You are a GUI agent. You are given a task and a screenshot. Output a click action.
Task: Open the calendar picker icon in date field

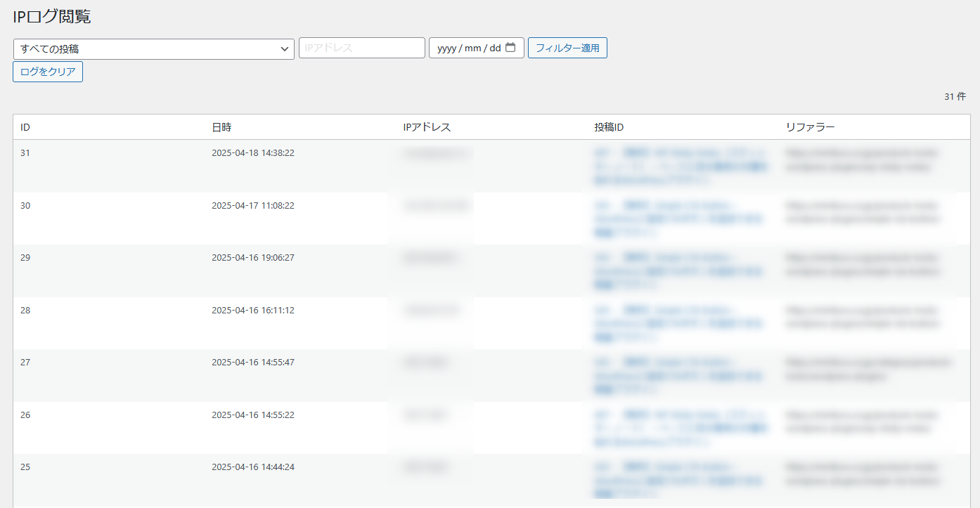[x=510, y=48]
